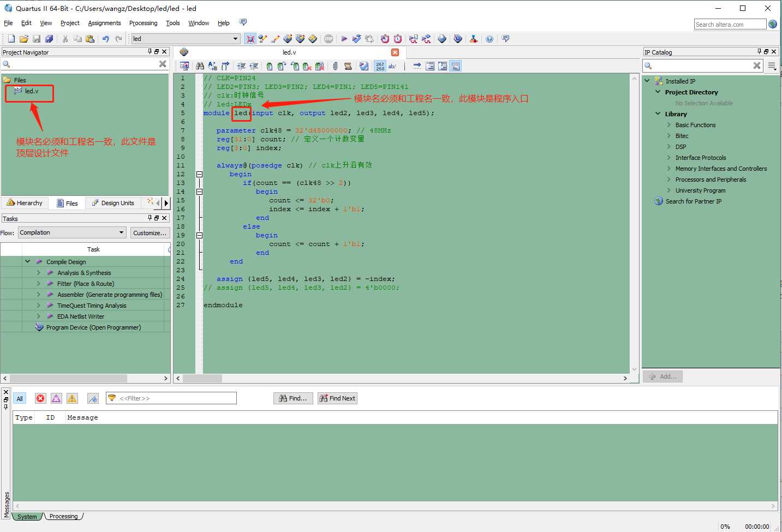The width and height of the screenshot is (782, 532).
Task: Toggle line numbers display in editor
Action: click(380, 66)
